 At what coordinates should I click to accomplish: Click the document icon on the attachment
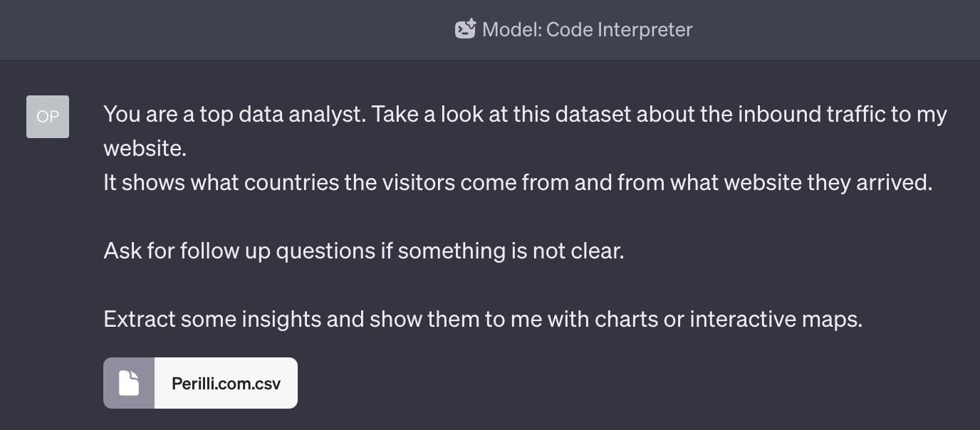coord(129,383)
